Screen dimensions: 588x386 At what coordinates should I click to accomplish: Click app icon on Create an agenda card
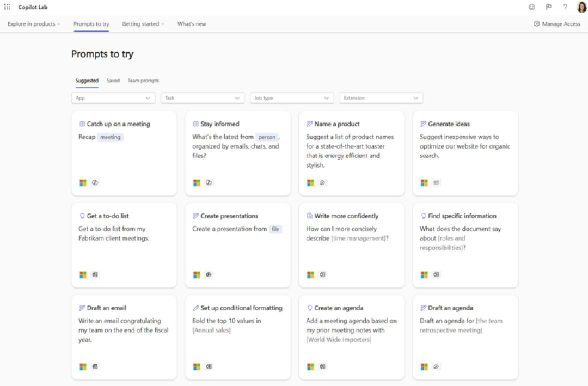pos(322,366)
